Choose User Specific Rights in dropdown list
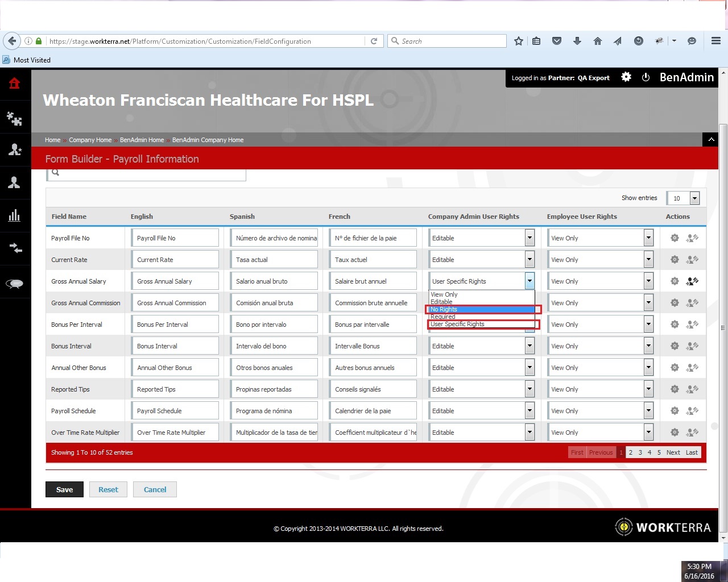The width and height of the screenshot is (728, 582). click(x=481, y=324)
